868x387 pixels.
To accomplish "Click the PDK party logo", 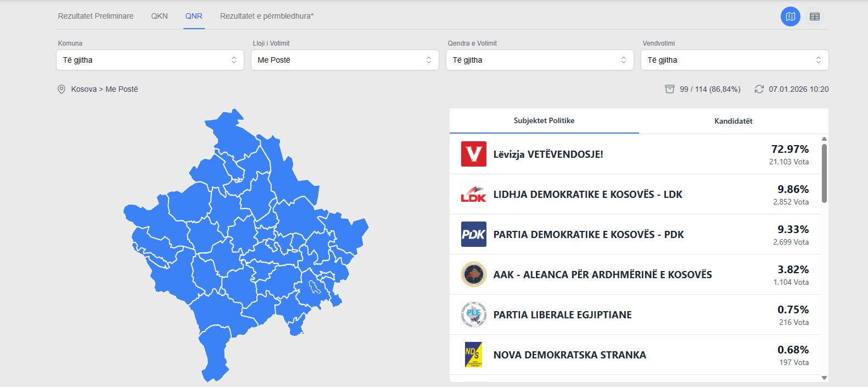I will pyautogui.click(x=473, y=234).
